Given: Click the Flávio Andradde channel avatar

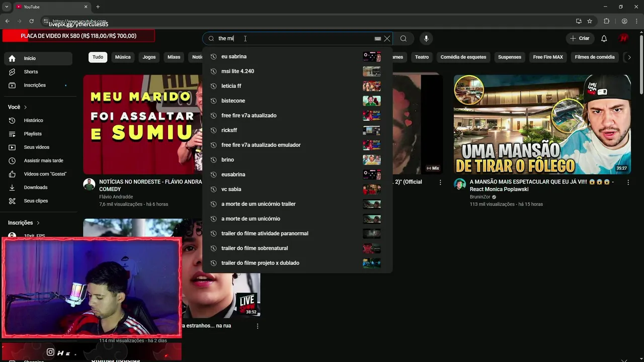Looking at the screenshot, I should (x=89, y=184).
